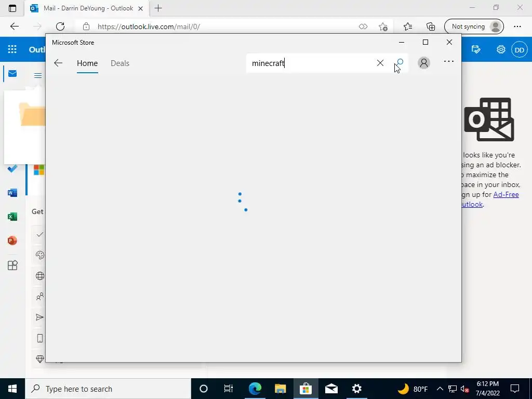Open Excel from Outlook sidebar
Image resolution: width=532 pixels, height=399 pixels.
[x=12, y=217]
